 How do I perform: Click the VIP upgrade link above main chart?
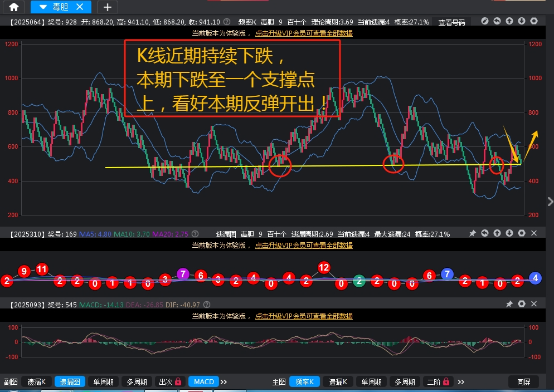pyautogui.click(x=304, y=33)
